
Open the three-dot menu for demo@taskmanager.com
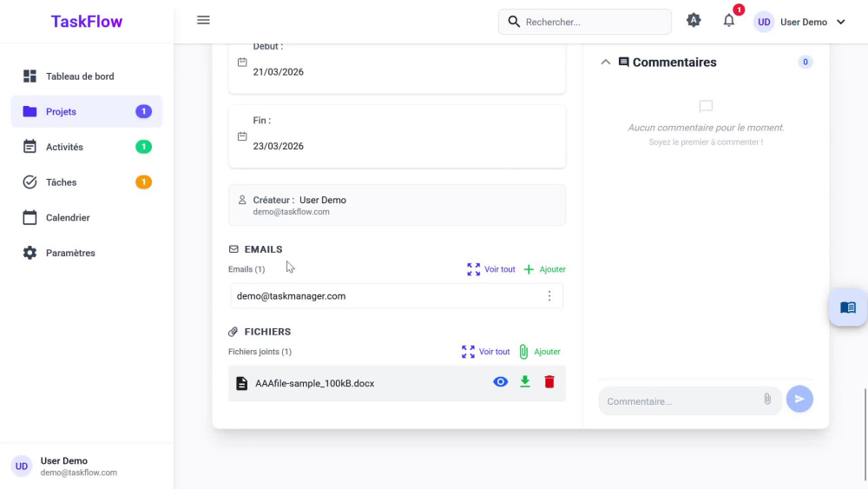tap(549, 295)
